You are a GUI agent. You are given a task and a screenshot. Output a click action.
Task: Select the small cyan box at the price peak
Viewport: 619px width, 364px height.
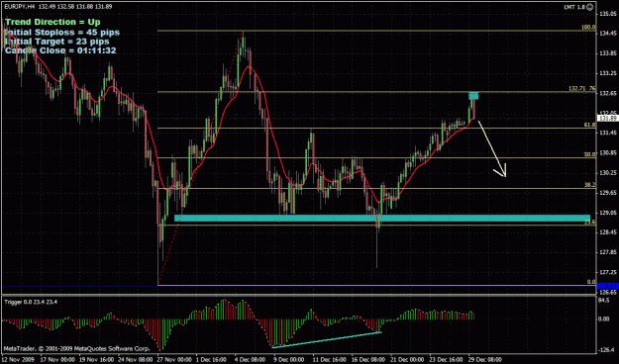[x=473, y=95]
